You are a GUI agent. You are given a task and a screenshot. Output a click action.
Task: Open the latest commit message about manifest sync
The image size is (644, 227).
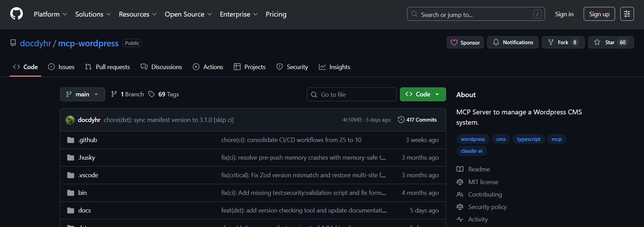point(169,120)
